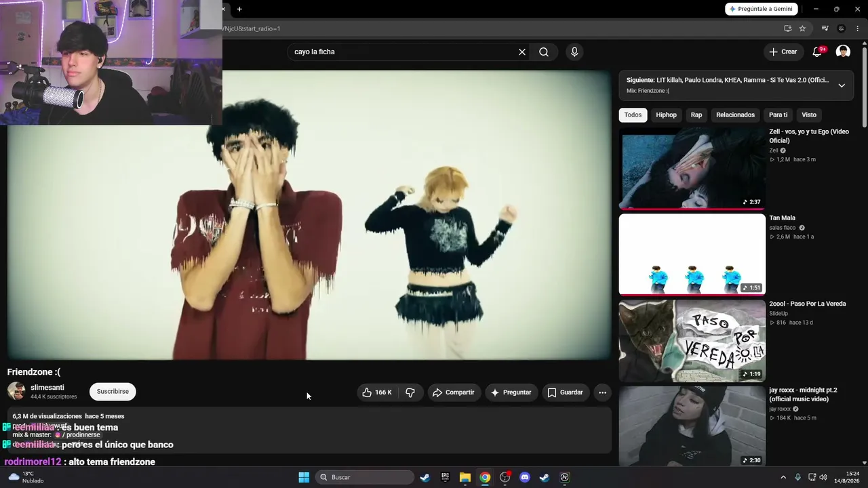Click the Preguntar button
Screen dimensions: 868x488
[511, 392]
